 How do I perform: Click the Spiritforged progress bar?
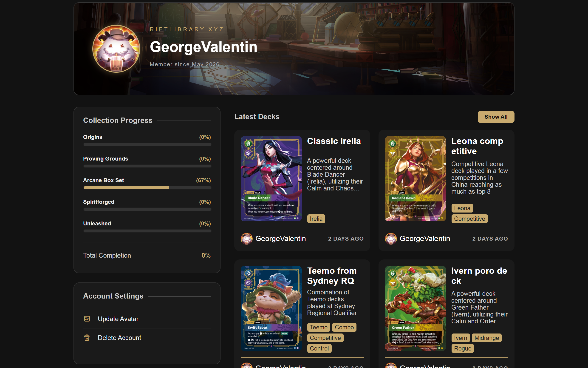(147, 209)
